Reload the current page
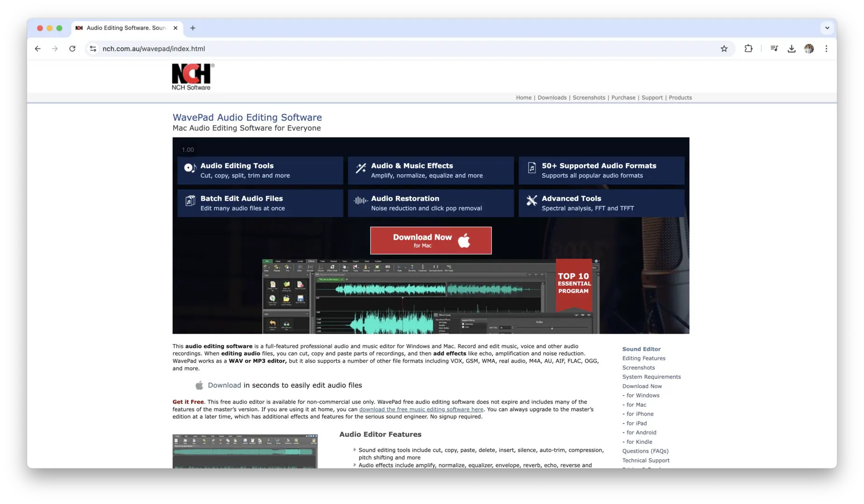This screenshot has height=504, width=864. pos(72,49)
